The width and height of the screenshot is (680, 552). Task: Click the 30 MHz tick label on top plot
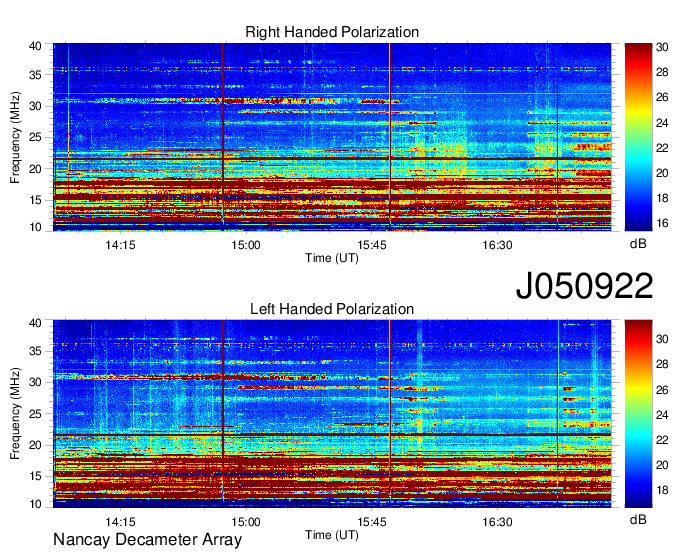[x=35, y=106]
